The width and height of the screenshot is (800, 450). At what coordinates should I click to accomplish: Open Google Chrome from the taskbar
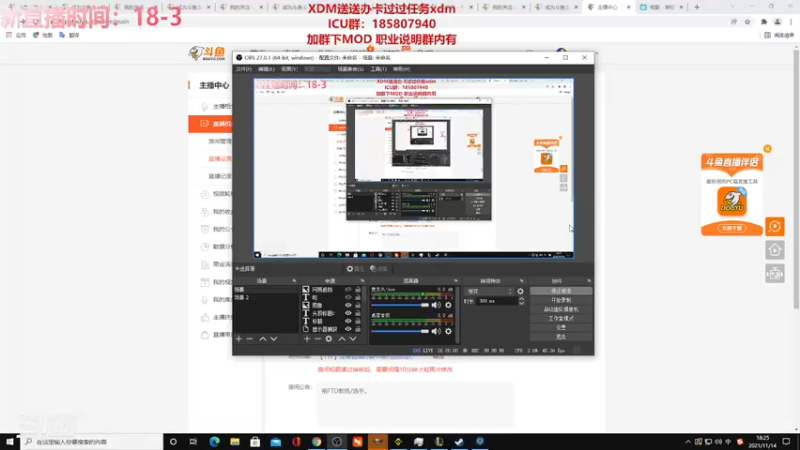tap(316, 442)
